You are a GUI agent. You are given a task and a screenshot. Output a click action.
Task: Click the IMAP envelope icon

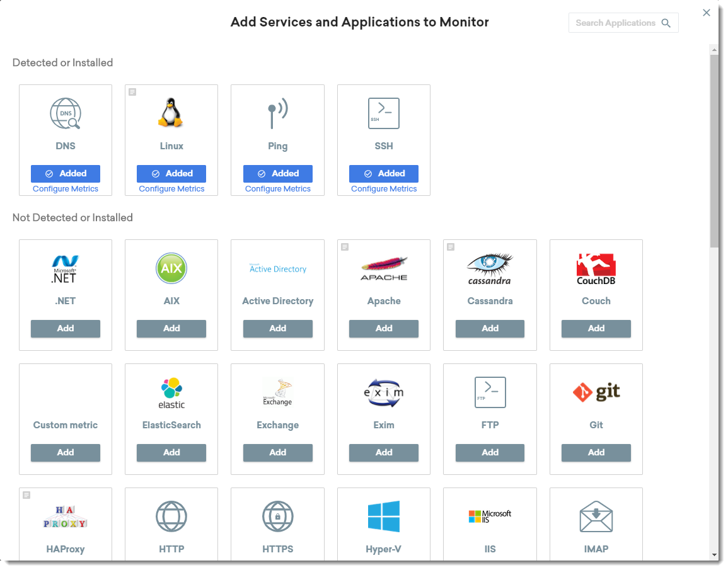596,516
